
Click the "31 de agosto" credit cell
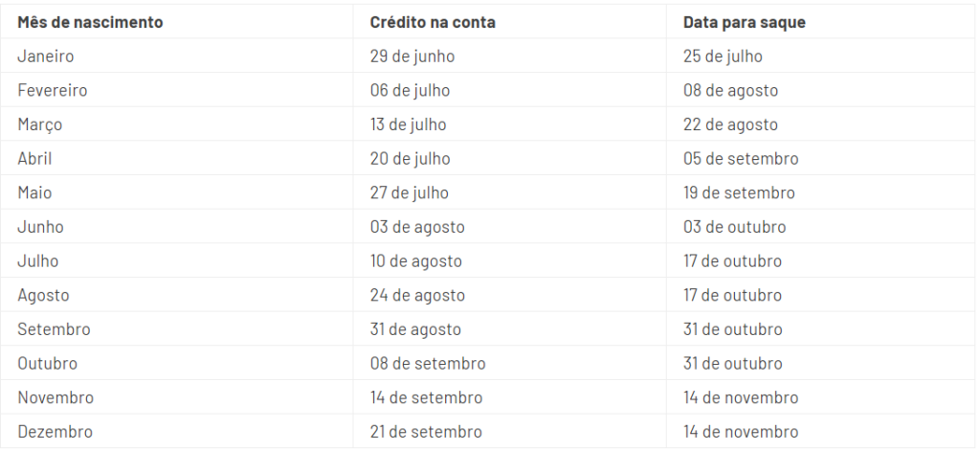coord(415,329)
